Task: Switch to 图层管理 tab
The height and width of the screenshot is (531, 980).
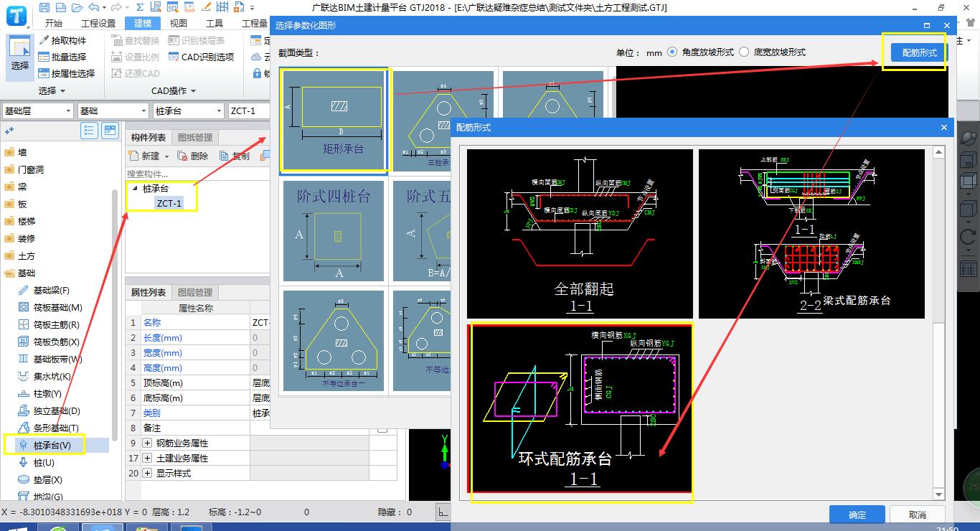Action: tap(194, 293)
